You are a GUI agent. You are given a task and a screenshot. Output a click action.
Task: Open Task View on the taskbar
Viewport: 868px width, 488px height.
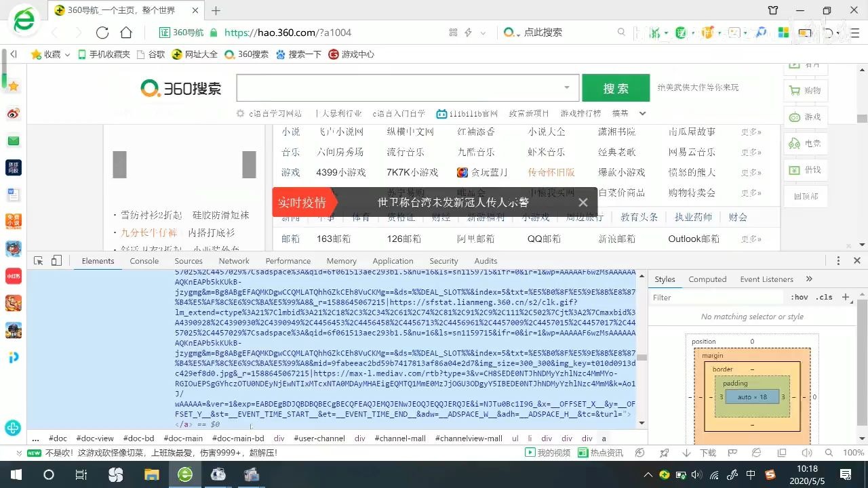81,474
